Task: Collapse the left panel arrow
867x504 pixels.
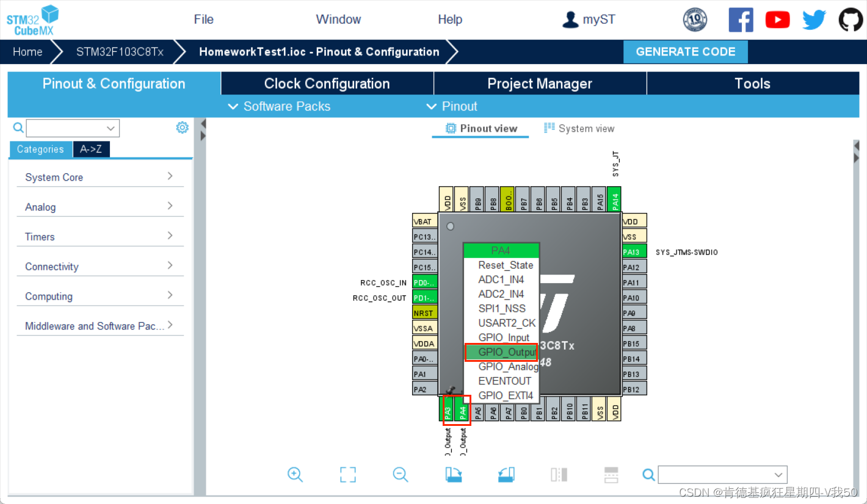Action: [203, 124]
